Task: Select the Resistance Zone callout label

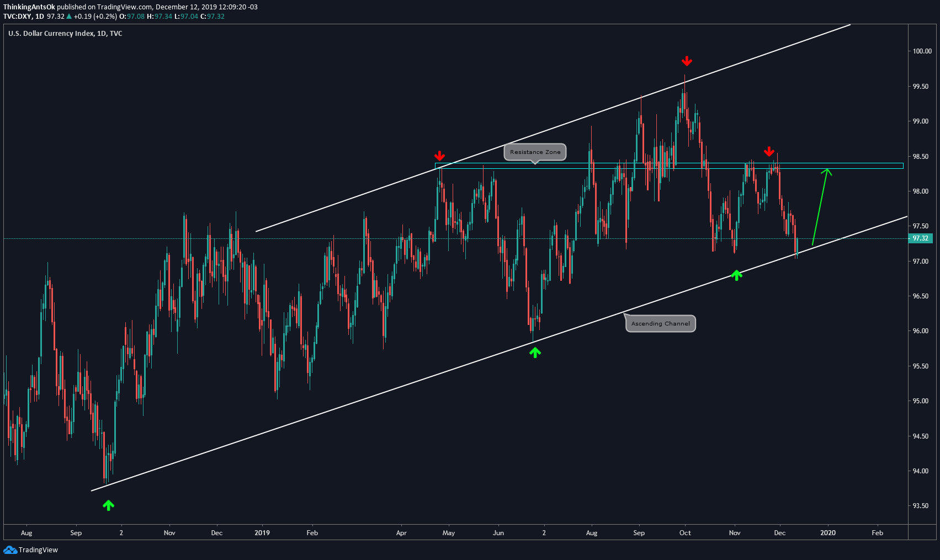Action: [535, 152]
